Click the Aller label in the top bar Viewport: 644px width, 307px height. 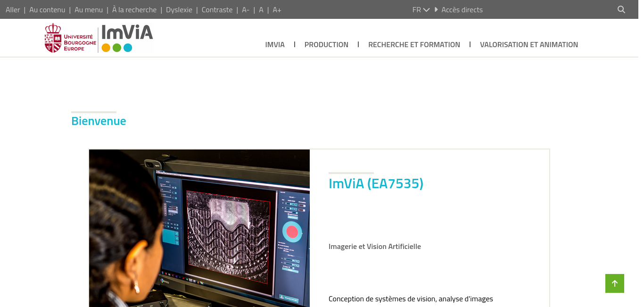tap(13, 9)
